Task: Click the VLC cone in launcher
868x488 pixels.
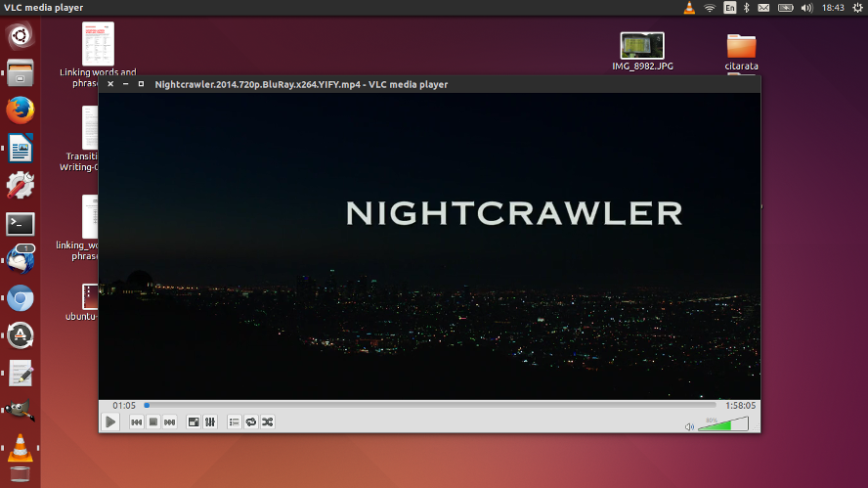Action: pos(20,448)
